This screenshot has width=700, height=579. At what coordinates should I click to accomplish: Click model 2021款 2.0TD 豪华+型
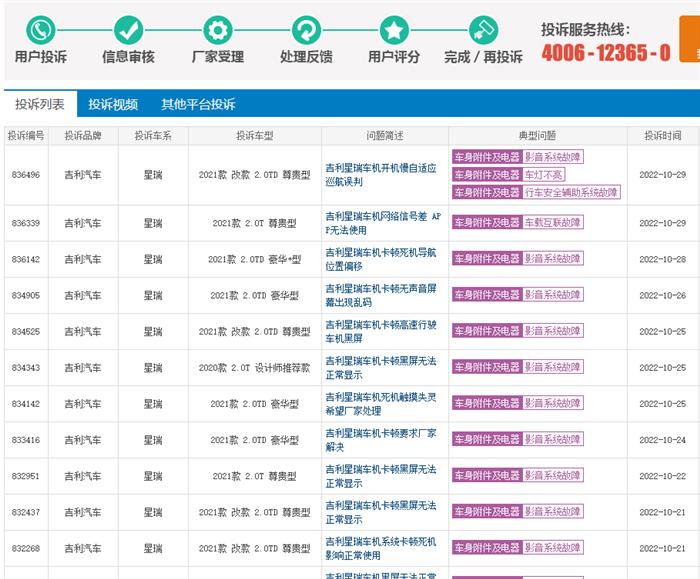[x=254, y=259]
